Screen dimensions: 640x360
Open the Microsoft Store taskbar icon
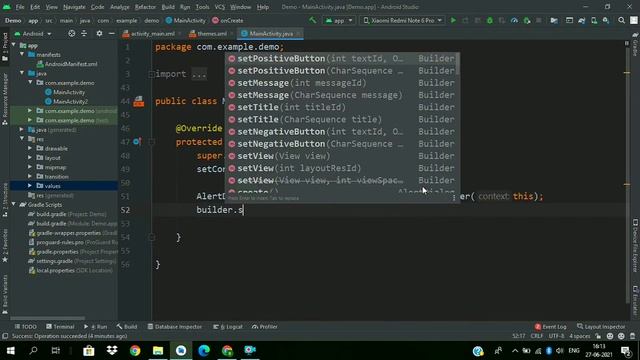click(89, 350)
